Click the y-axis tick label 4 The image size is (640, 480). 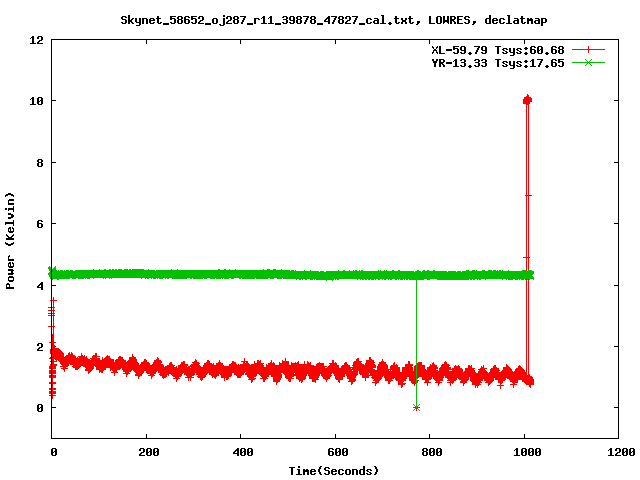coord(40,286)
